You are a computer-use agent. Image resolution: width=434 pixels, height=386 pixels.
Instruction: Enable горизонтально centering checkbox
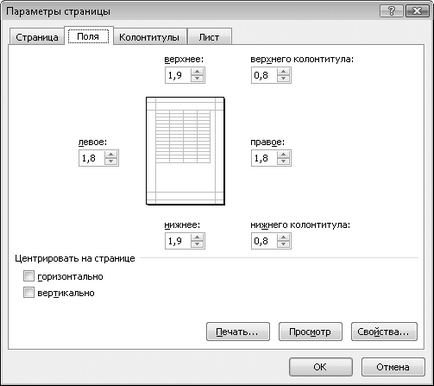click(29, 276)
